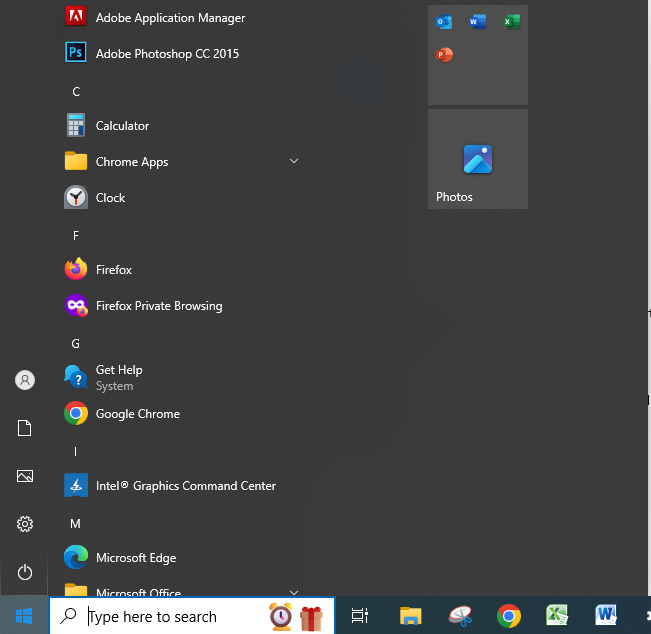Image resolution: width=651 pixels, height=634 pixels.
Task: Expand the Microsoft Office folder chevron
Action: 294,592
